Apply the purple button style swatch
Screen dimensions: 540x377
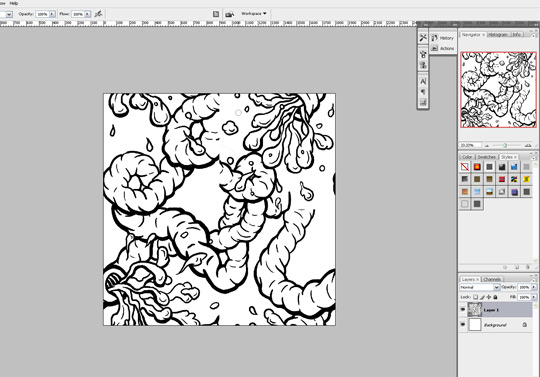coord(514,191)
